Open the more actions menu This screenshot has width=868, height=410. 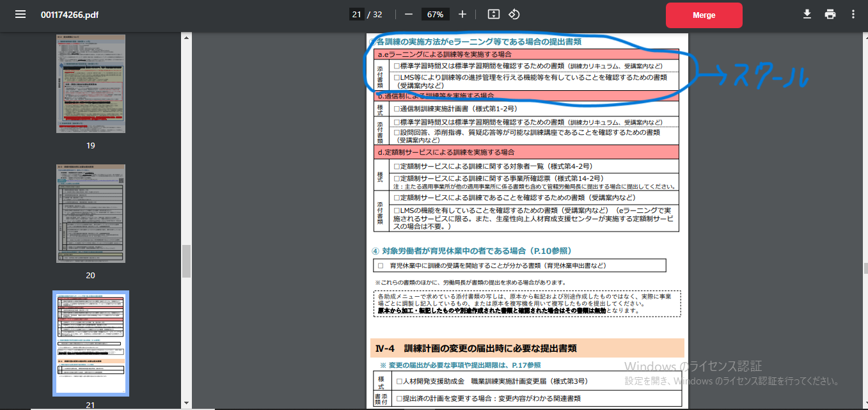(853, 14)
